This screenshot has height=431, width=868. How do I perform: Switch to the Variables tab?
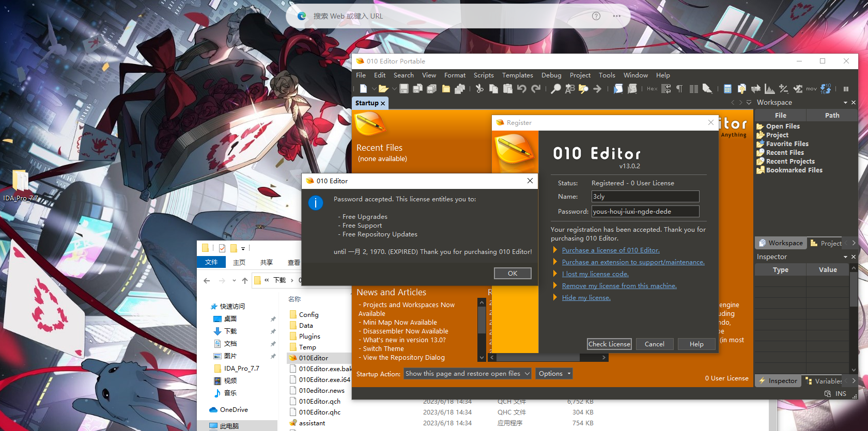tap(827, 381)
